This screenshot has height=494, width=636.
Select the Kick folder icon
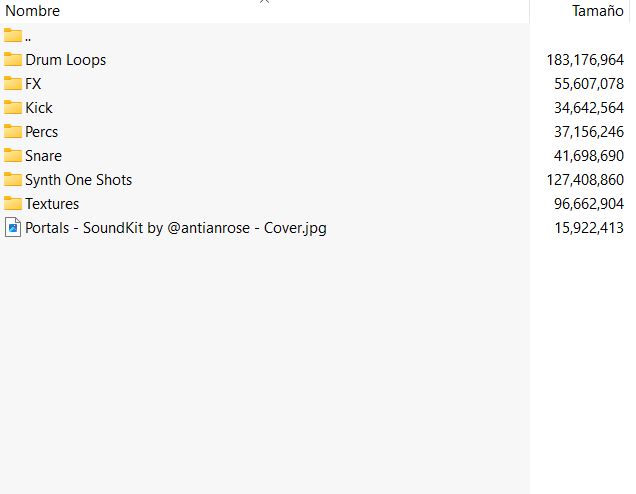click(13, 108)
